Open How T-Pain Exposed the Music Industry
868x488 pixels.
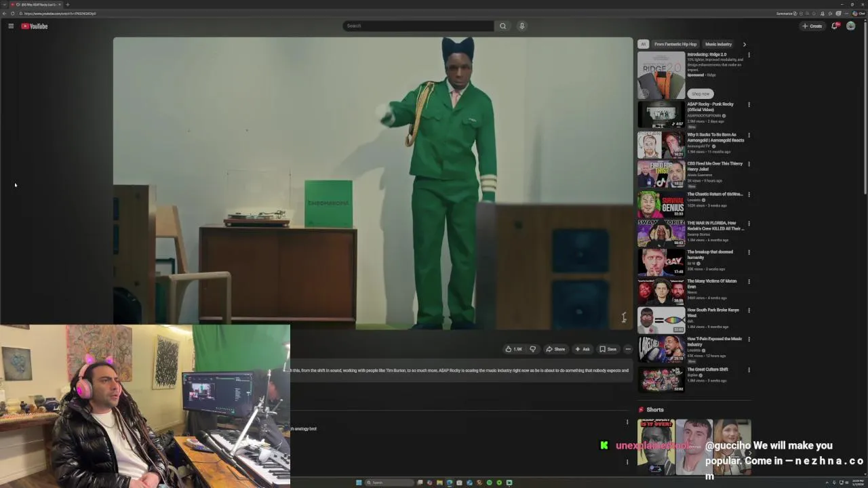coord(661,349)
